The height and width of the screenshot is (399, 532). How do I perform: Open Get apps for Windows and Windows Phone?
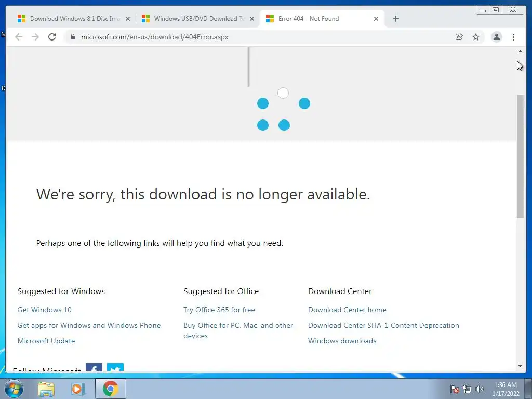pos(89,325)
